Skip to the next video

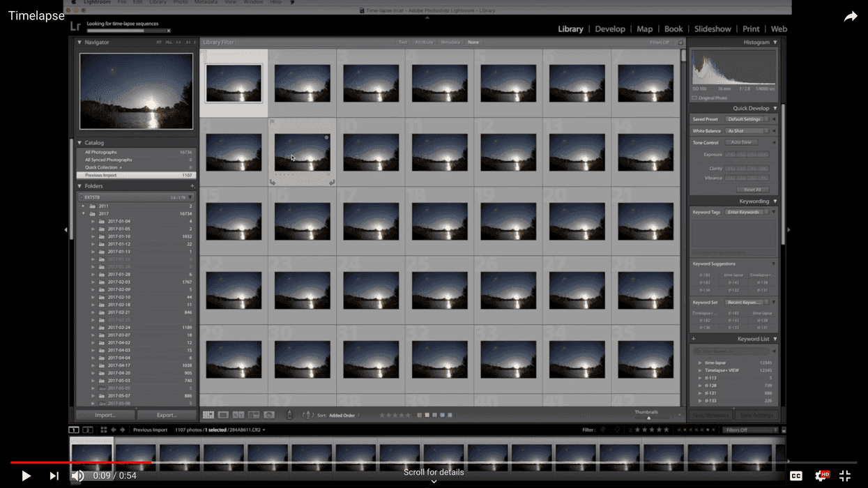pyautogui.click(x=54, y=475)
